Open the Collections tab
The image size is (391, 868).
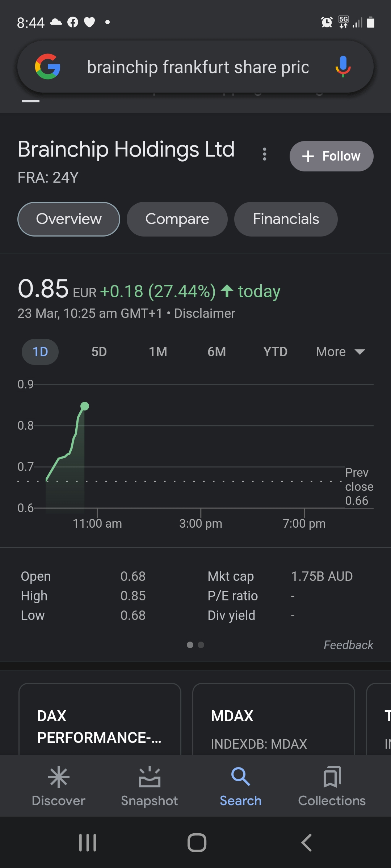pos(332,787)
